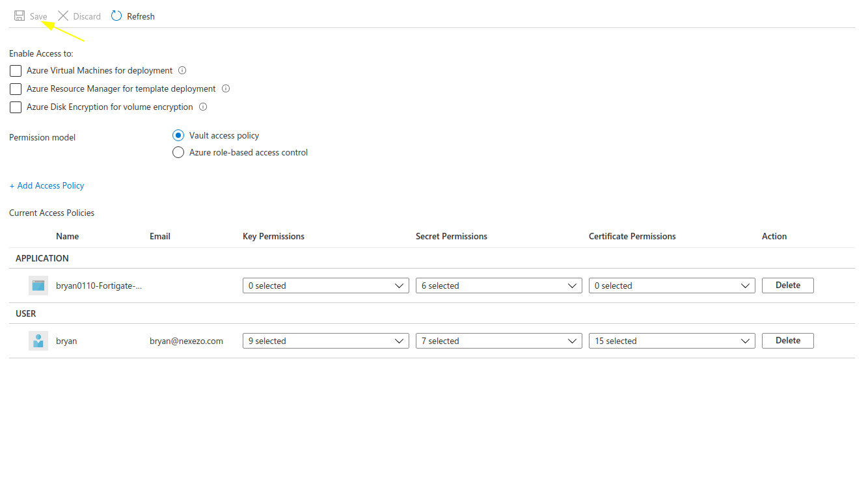
Task: Open Key Permissions dropdown showing 9 selected
Action: pos(326,341)
